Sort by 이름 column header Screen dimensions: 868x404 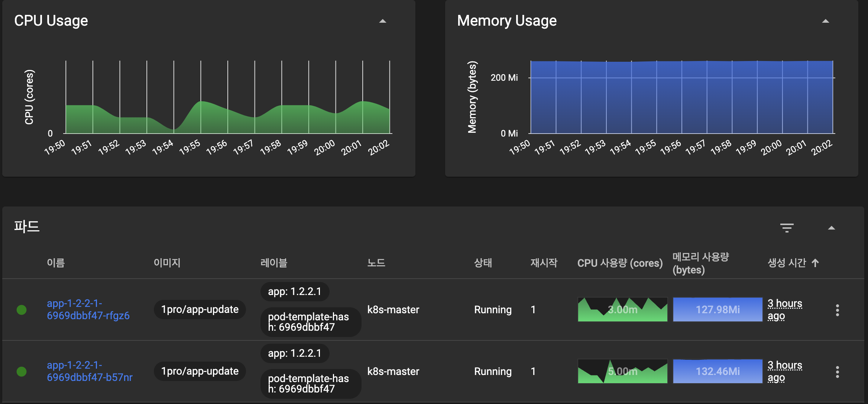click(x=56, y=263)
